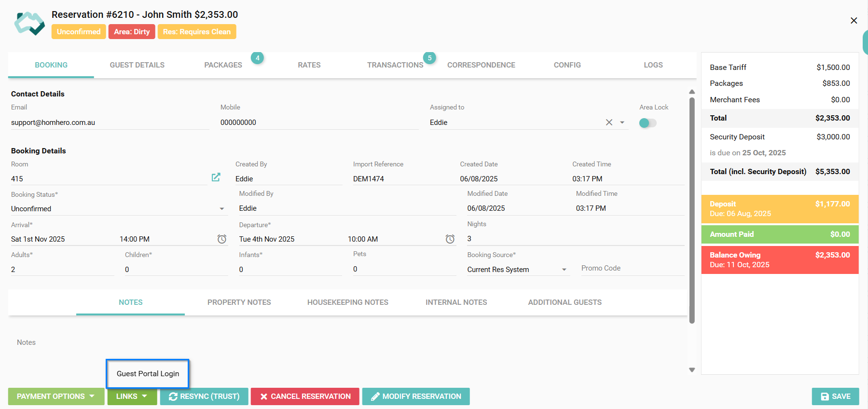868x409 pixels.
Task: Click the Transactions badge showing 5
Action: pos(429,58)
